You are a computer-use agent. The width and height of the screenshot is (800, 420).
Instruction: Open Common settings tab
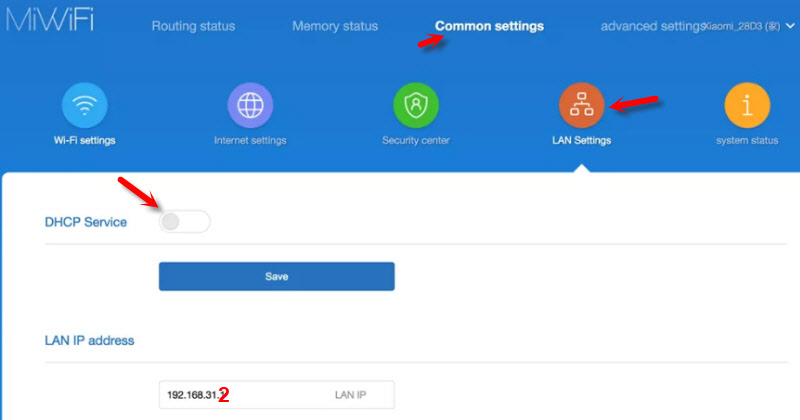coord(489,26)
